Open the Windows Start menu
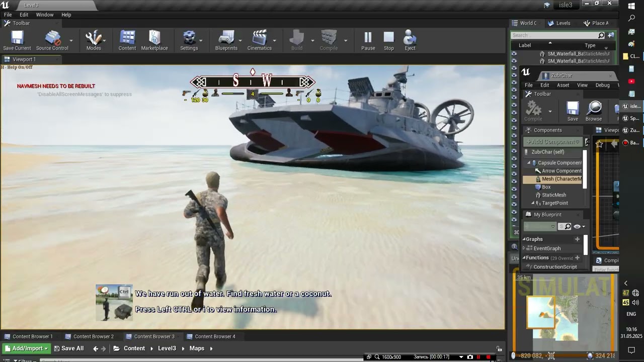Screen dimensions: 644x362 tap(631, 6)
